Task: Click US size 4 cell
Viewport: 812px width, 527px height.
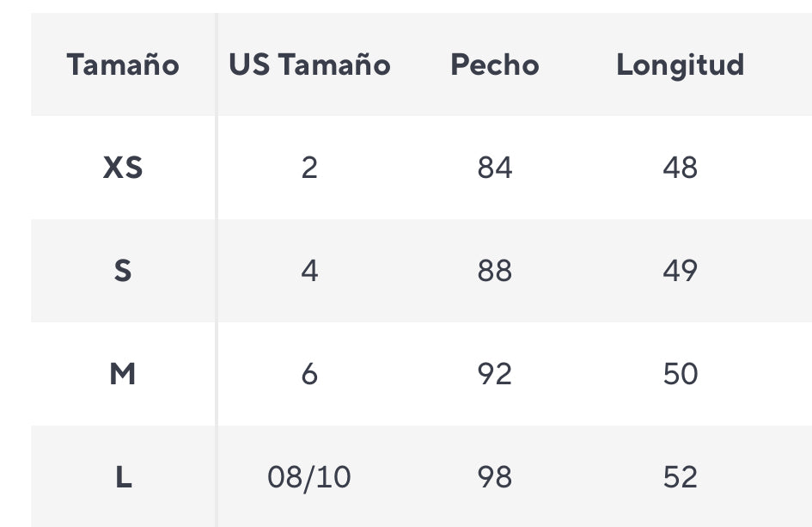Action: pos(309,271)
